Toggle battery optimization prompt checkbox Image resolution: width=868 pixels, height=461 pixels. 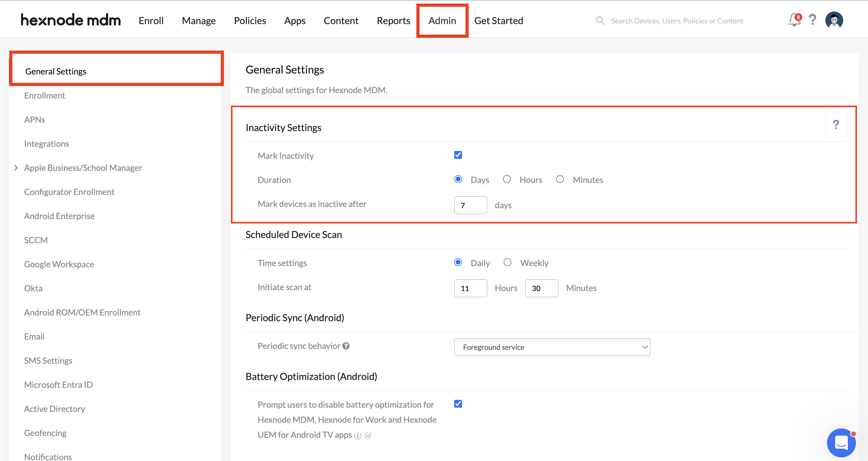[x=458, y=404]
